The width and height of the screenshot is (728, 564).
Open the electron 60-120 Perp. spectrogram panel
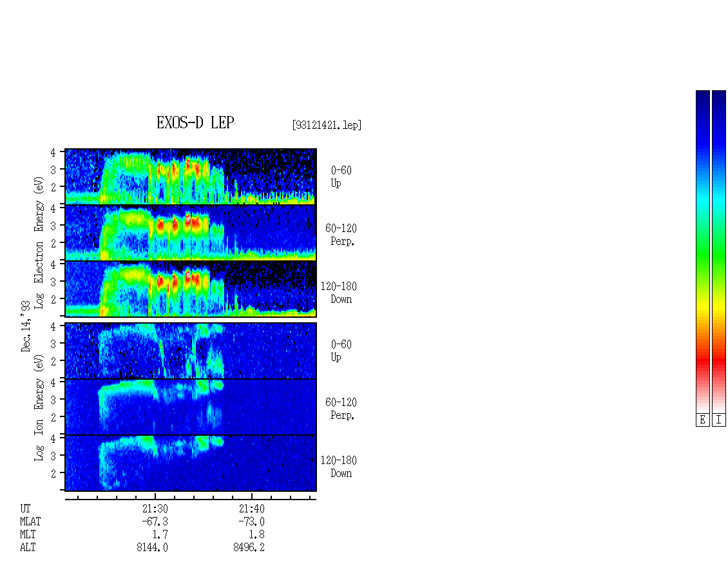pyautogui.click(x=190, y=233)
